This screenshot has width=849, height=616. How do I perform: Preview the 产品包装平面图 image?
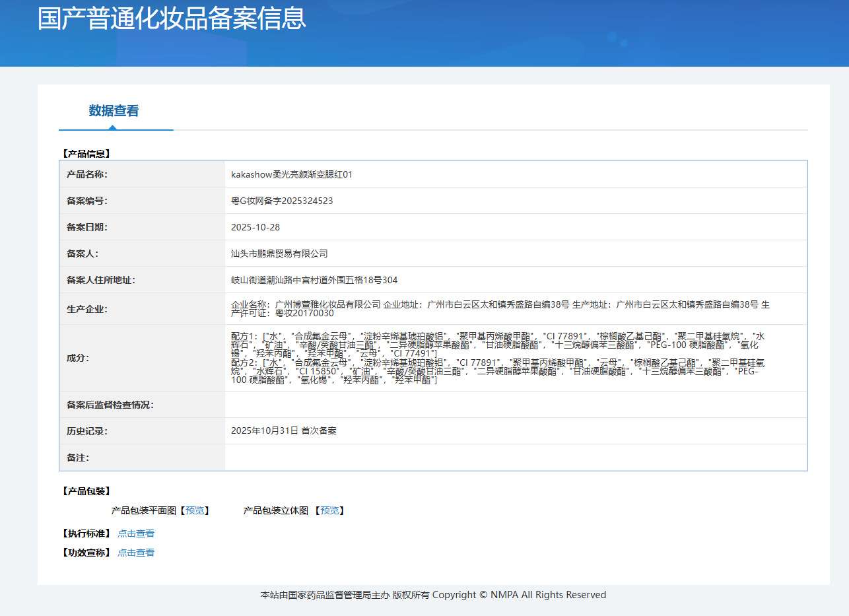click(x=195, y=510)
